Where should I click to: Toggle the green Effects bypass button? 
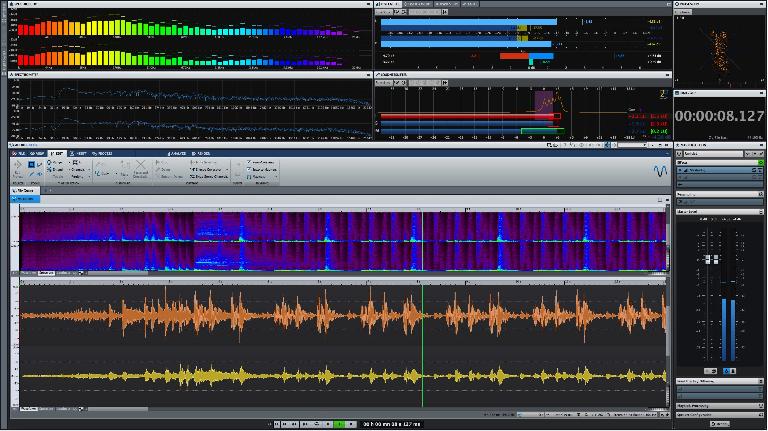pos(761,163)
